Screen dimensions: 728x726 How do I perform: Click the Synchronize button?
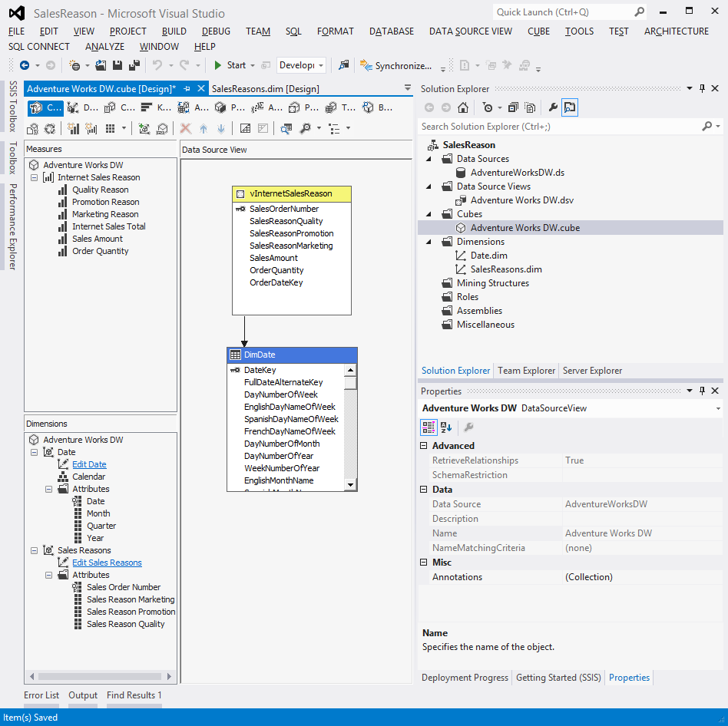(x=396, y=66)
